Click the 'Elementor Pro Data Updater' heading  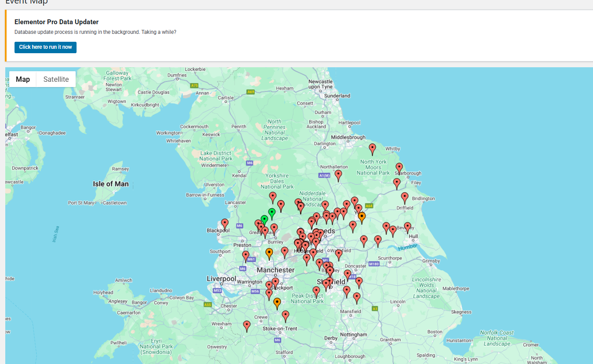[x=56, y=22]
